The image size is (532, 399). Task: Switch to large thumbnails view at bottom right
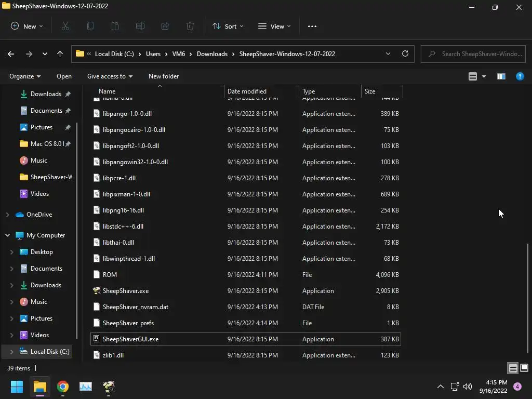[x=524, y=368]
